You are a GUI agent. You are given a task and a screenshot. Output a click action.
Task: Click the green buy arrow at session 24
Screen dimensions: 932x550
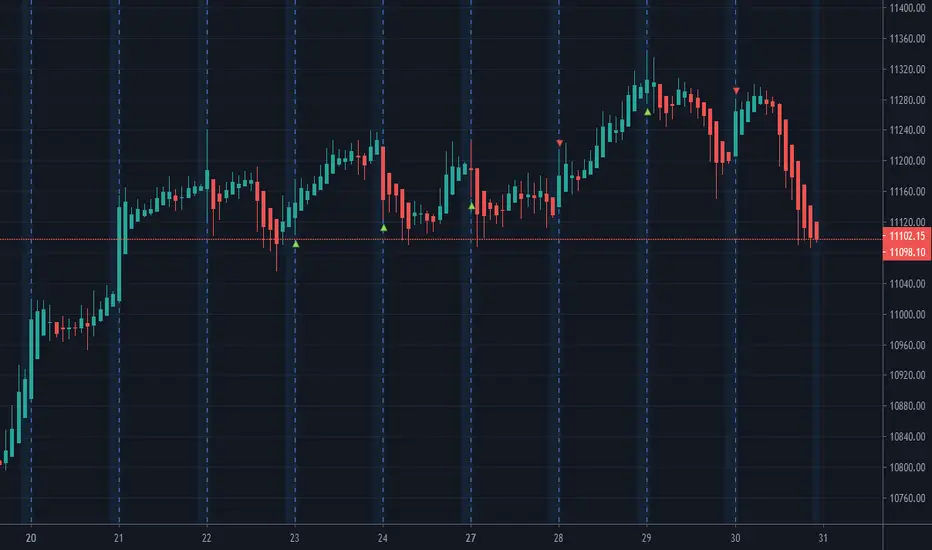(383, 228)
